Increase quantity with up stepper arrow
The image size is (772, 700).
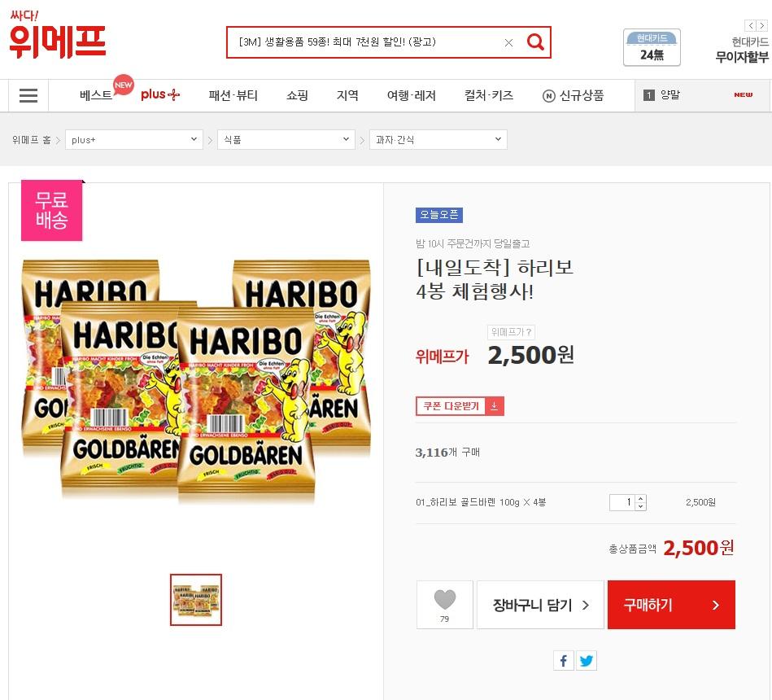[640, 498]
